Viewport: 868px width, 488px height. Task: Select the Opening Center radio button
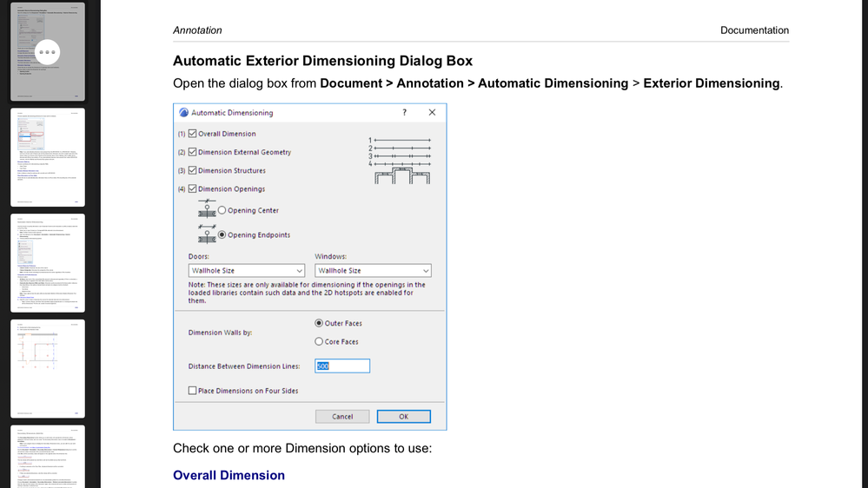222,210
